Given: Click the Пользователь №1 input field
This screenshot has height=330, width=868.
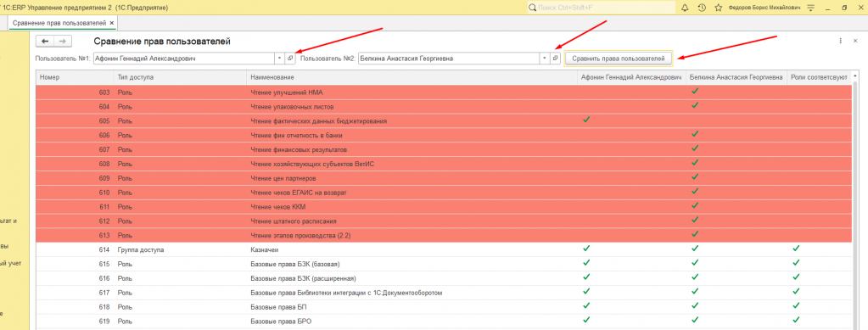Looking at the screenshot, I should (184, 59).
